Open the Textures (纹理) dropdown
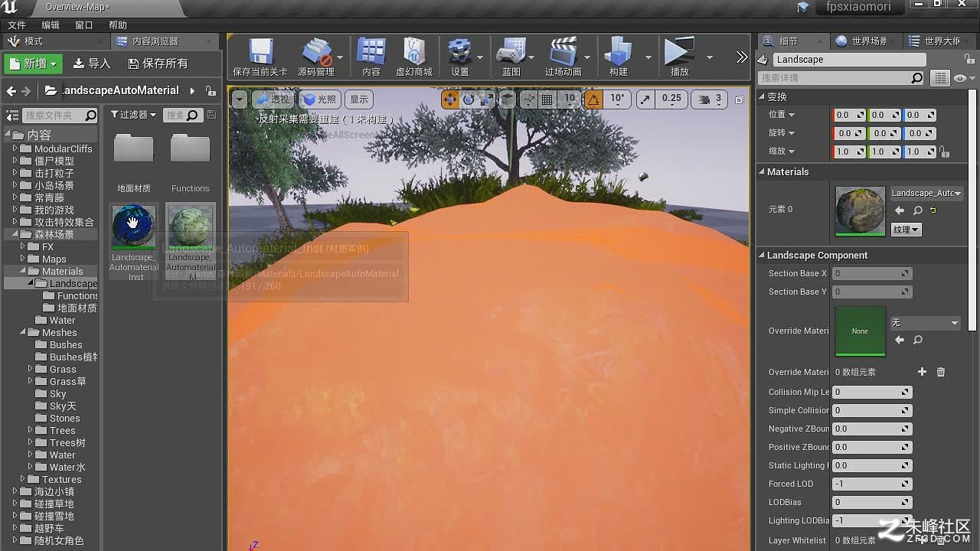 click(906, 230)
